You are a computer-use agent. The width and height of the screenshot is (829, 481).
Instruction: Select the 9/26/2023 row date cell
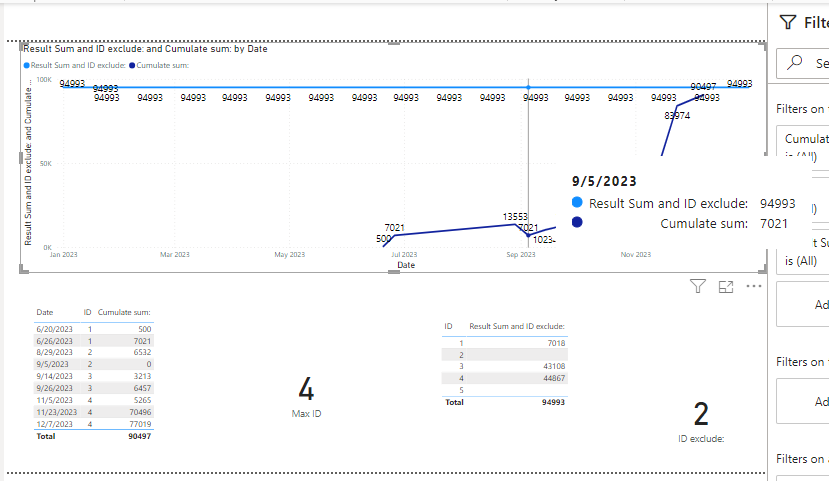tap(54, 388)
